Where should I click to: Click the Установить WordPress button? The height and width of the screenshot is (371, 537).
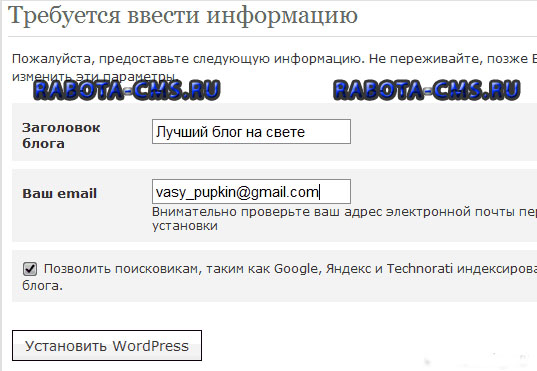(107, 346)
